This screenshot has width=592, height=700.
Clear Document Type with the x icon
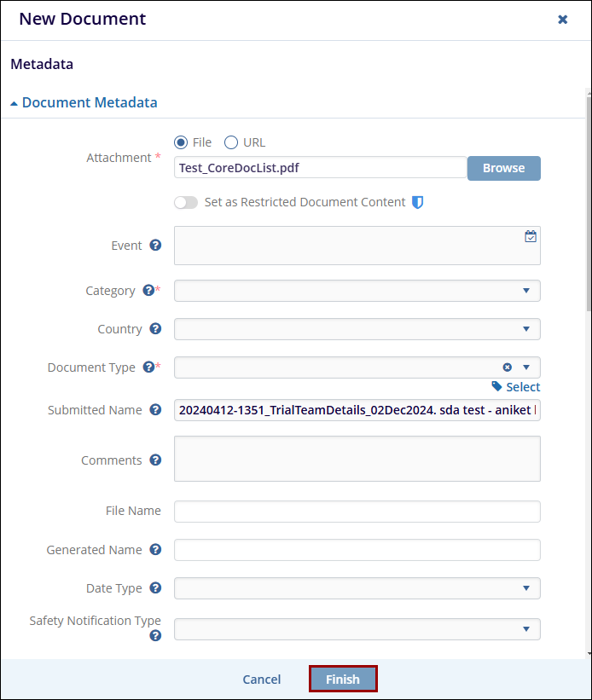[x=508, y=367]
